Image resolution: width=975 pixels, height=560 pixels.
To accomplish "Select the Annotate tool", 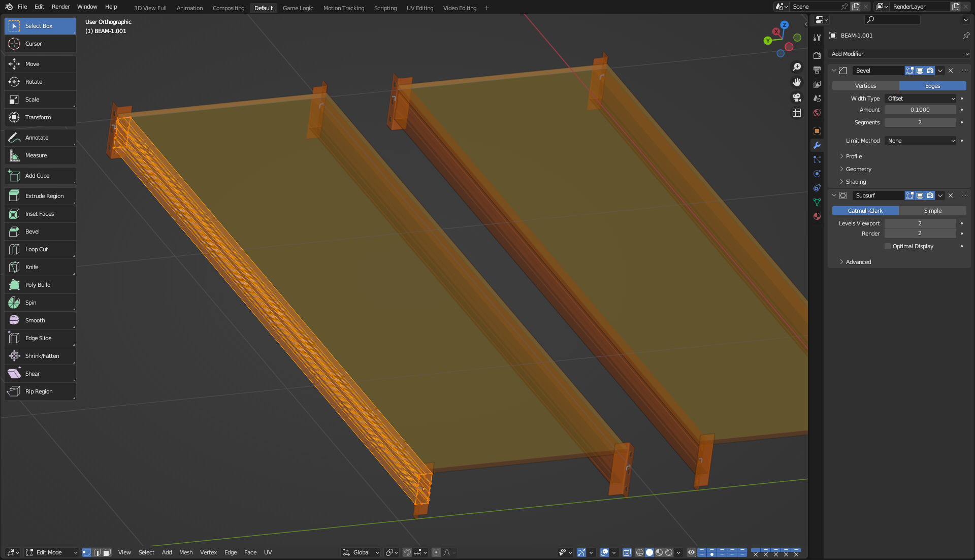I will point(40,138).
